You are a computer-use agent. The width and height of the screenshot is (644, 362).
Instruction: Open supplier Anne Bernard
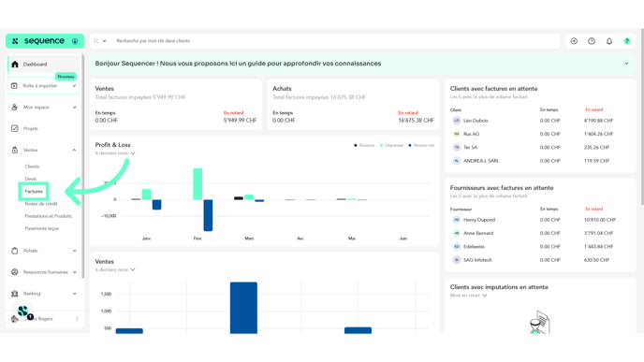pos(478,233)
